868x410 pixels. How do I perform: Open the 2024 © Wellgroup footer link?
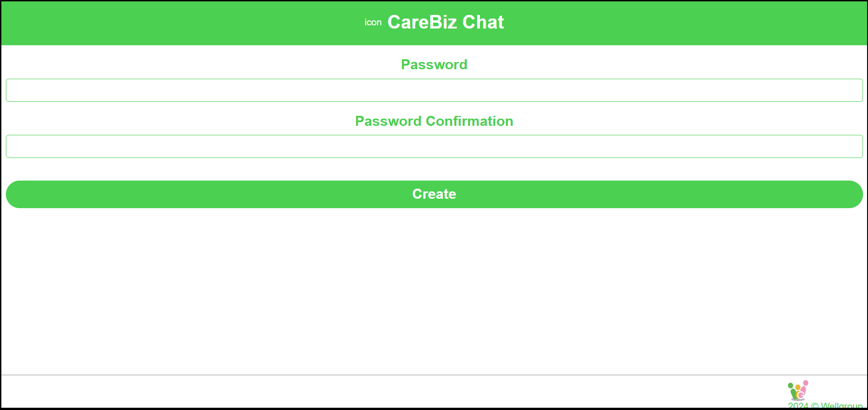pyautogui.click(x=825, y=405)
